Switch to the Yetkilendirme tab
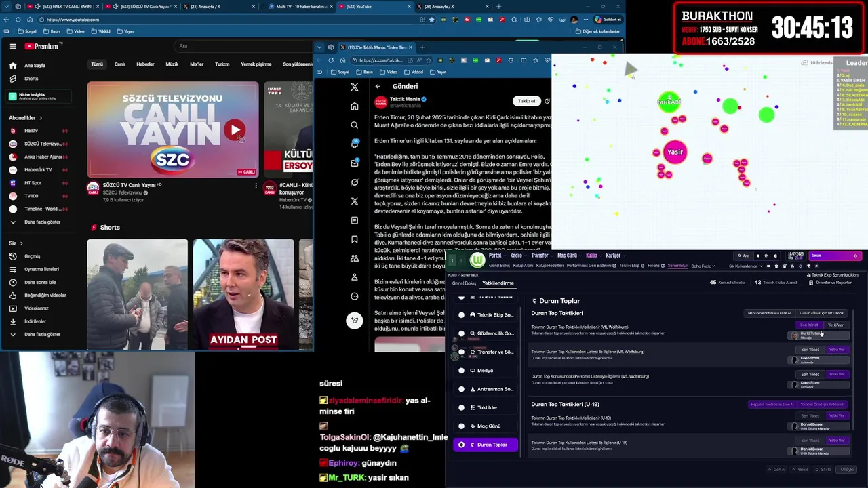This screenshot has height=488, width=868. [498, 283]
